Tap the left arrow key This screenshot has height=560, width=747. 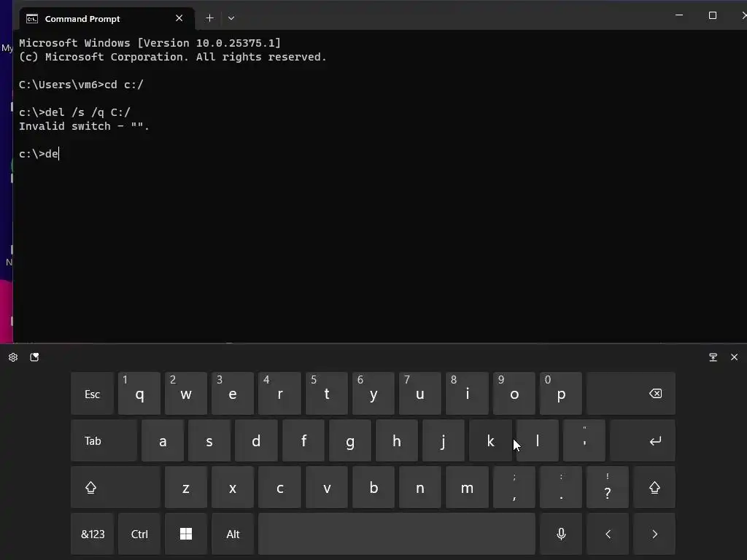(x=608, y=534)
